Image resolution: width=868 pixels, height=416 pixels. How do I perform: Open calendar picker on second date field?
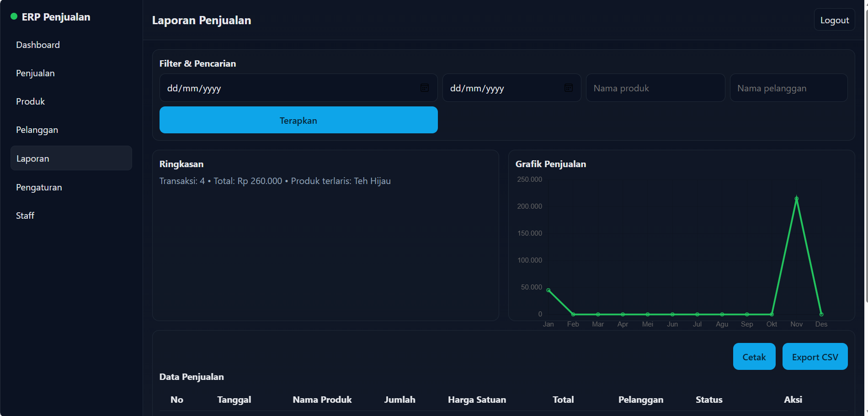click(x=568, y=88)
